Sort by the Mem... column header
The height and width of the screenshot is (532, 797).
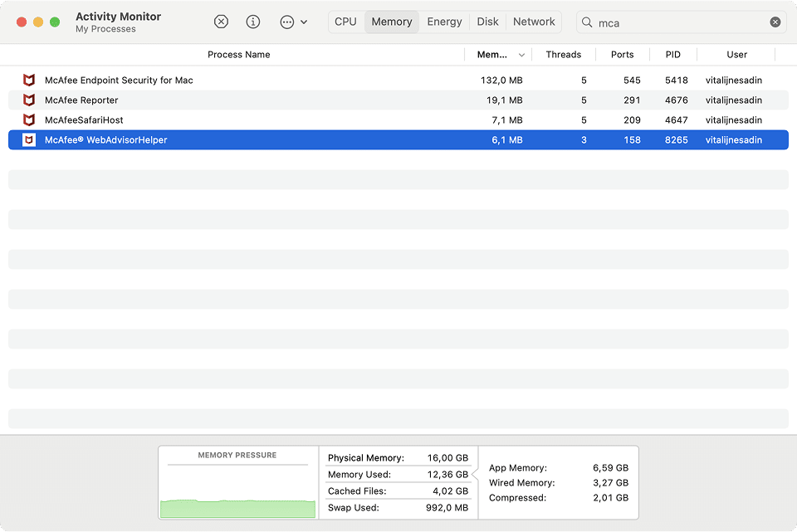[x=491, y=55]
